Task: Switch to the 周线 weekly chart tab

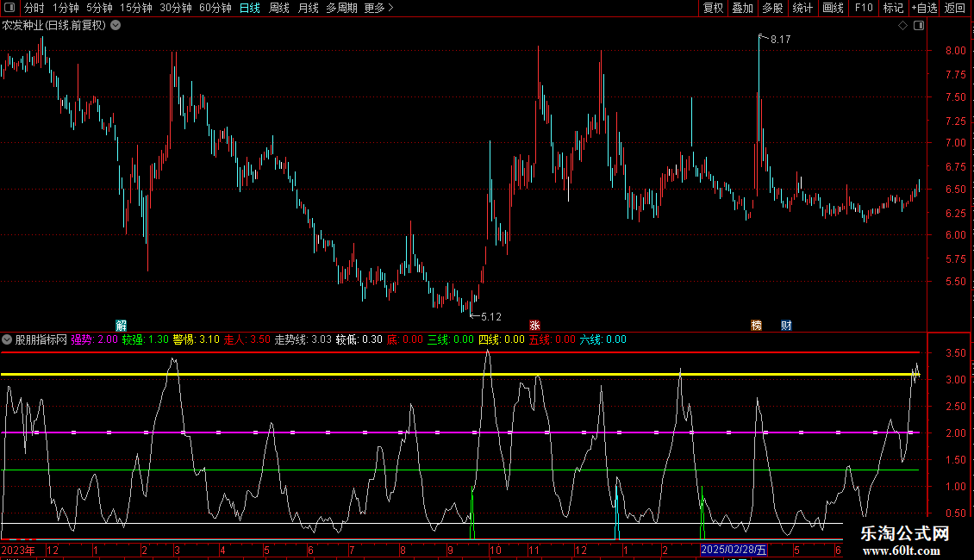Action: point(279,9)
